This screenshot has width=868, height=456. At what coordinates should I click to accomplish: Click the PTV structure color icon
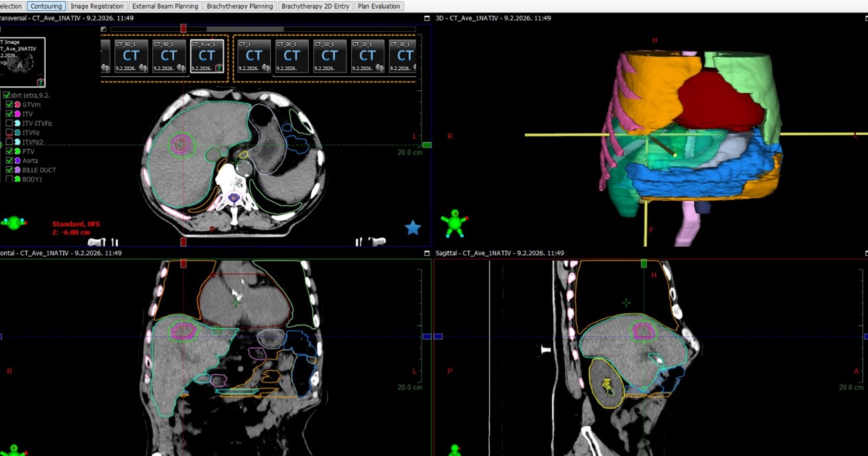tap(17, 151)
